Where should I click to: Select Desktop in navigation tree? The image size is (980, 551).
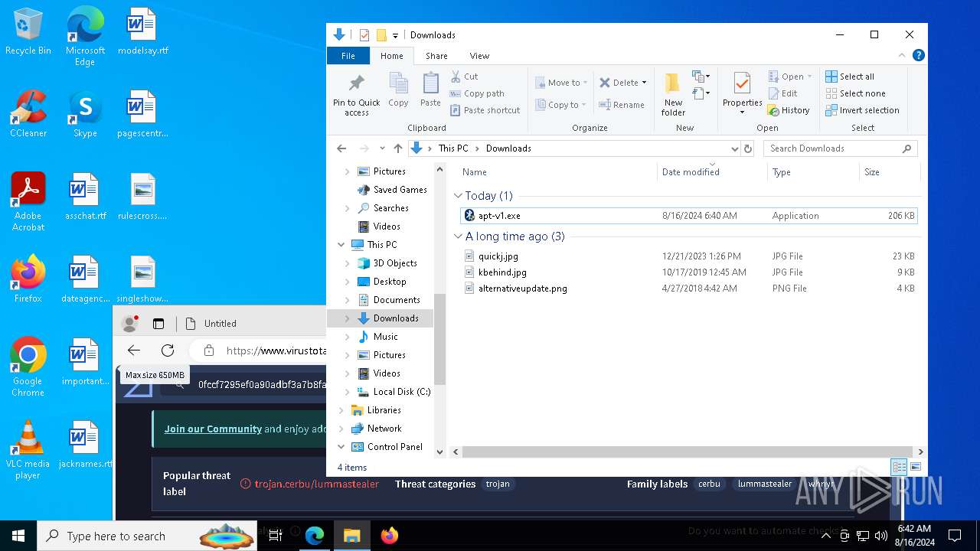click(x=389, y=282)
